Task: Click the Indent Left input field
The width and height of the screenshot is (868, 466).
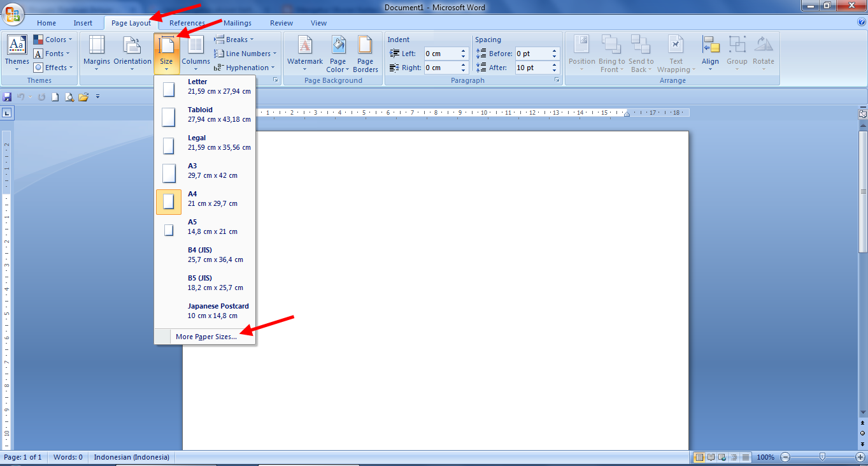Action: 441,54
